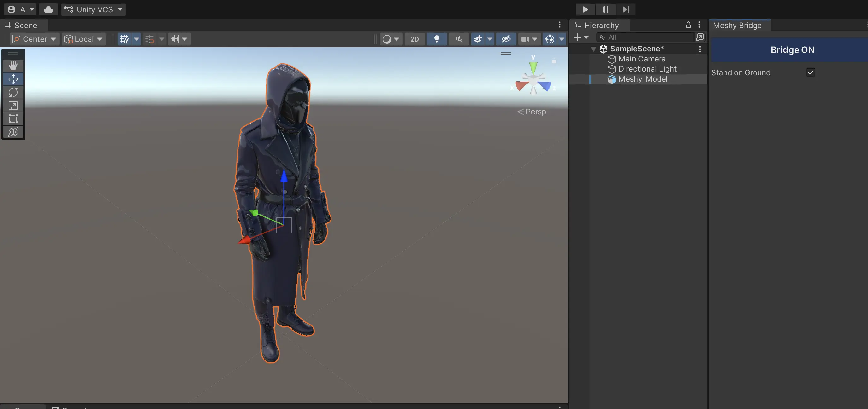Open the Unity VCS menu
Screen dimensions: 868x409
point(94,9)
